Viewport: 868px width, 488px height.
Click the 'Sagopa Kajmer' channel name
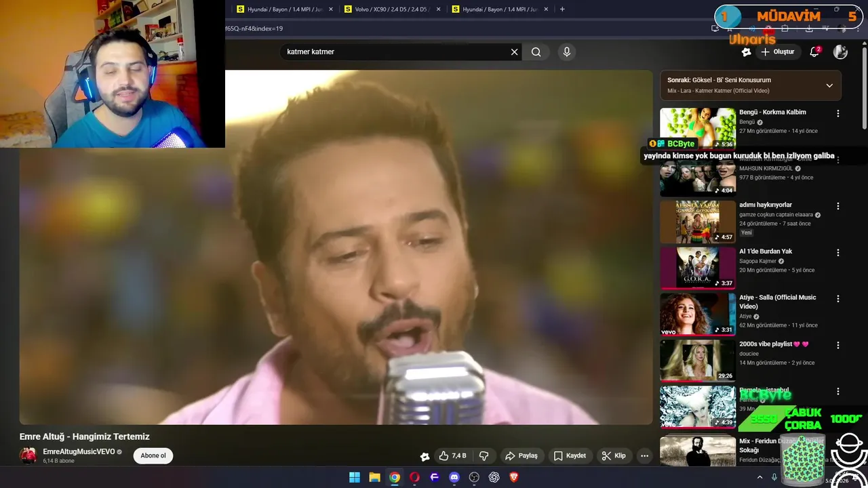[x=757, y=261]
